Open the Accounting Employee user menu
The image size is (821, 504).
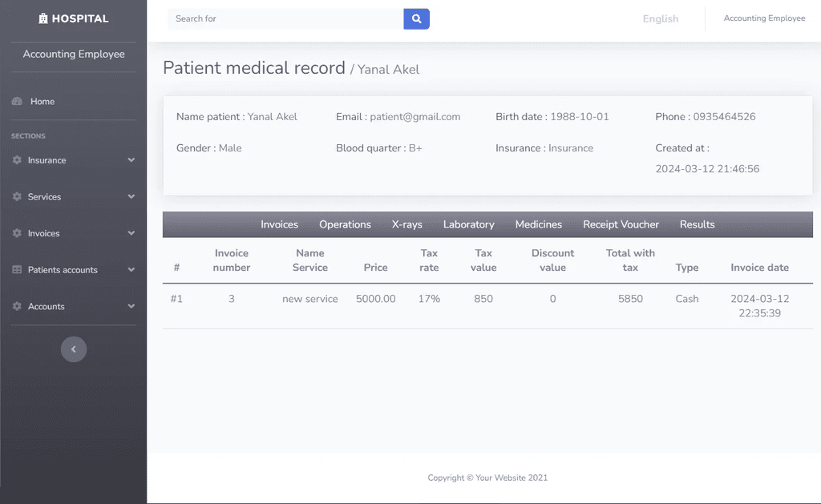click(764, 18)
